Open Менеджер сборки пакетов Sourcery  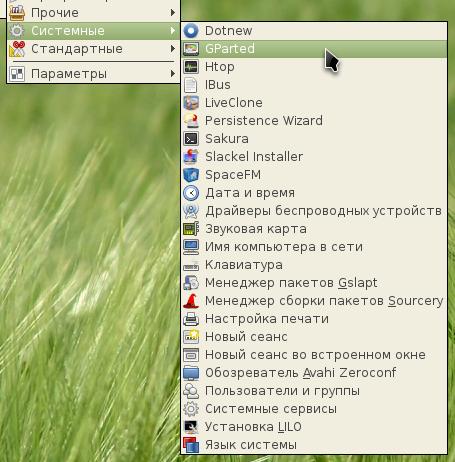click(314, 301)
